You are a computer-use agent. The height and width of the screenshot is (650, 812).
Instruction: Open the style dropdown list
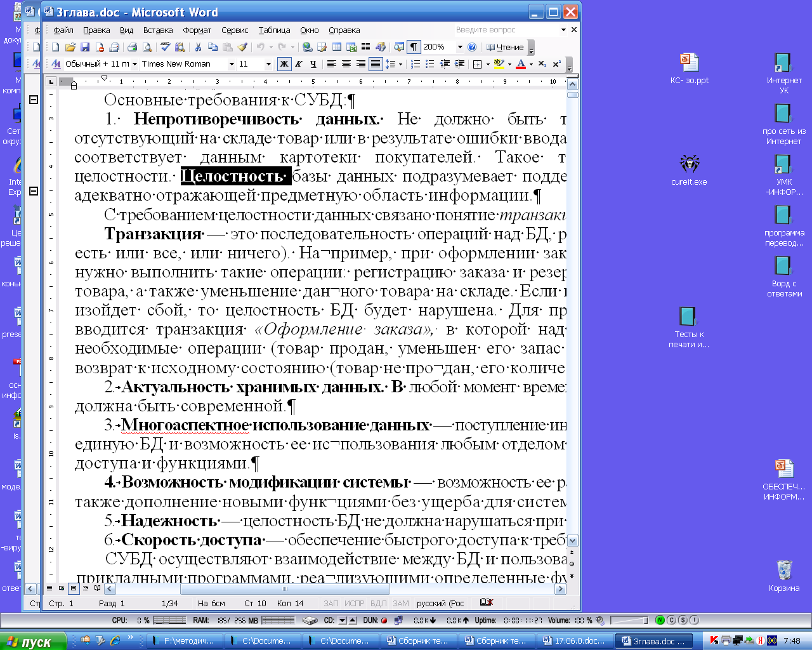click(134, 64)
